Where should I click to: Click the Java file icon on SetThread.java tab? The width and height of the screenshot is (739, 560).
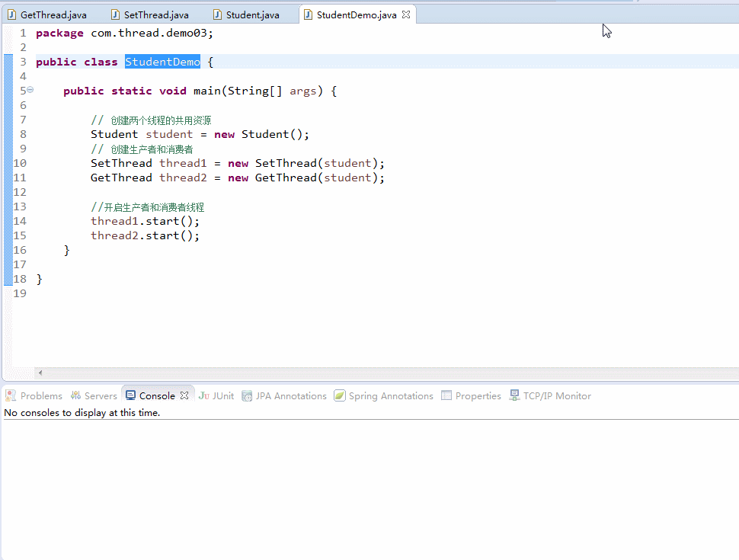click(x=115, y=14)
